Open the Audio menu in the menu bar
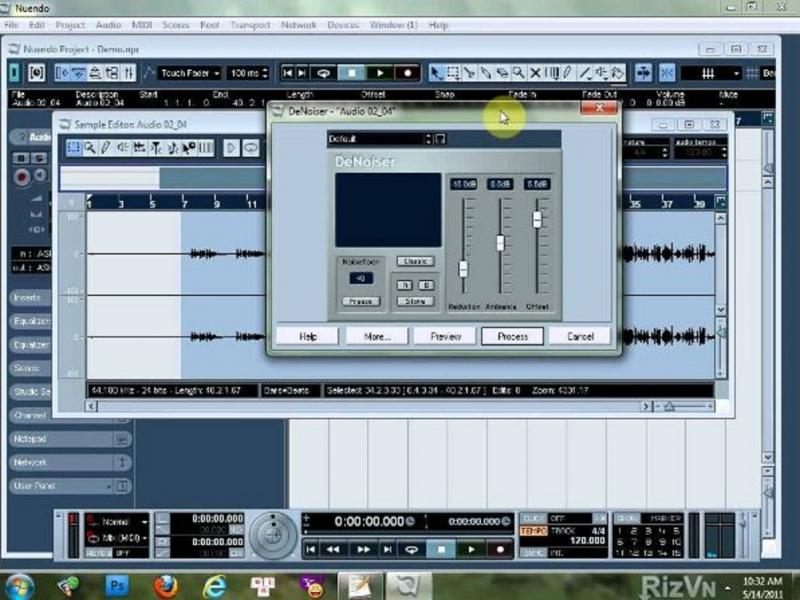The image size is (800, 600). tap(108, 24)
